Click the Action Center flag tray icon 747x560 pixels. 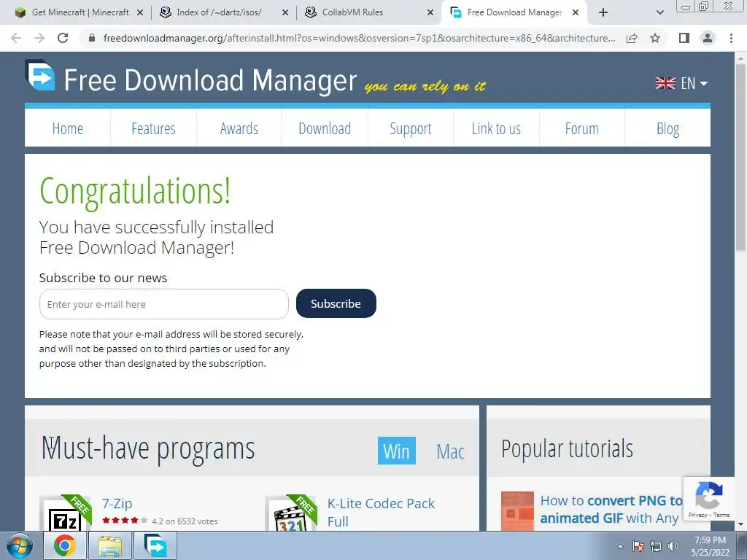pos(638,546)
